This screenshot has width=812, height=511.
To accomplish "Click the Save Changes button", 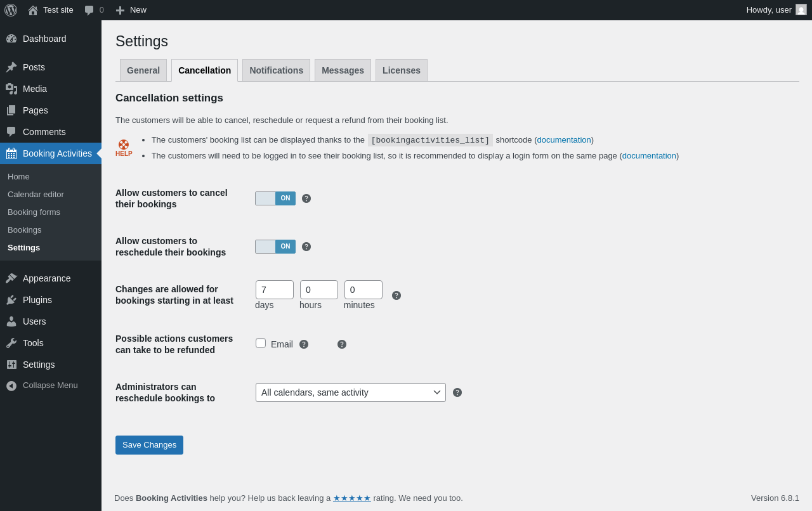I will pyautogui.click(x=149, y=445).
